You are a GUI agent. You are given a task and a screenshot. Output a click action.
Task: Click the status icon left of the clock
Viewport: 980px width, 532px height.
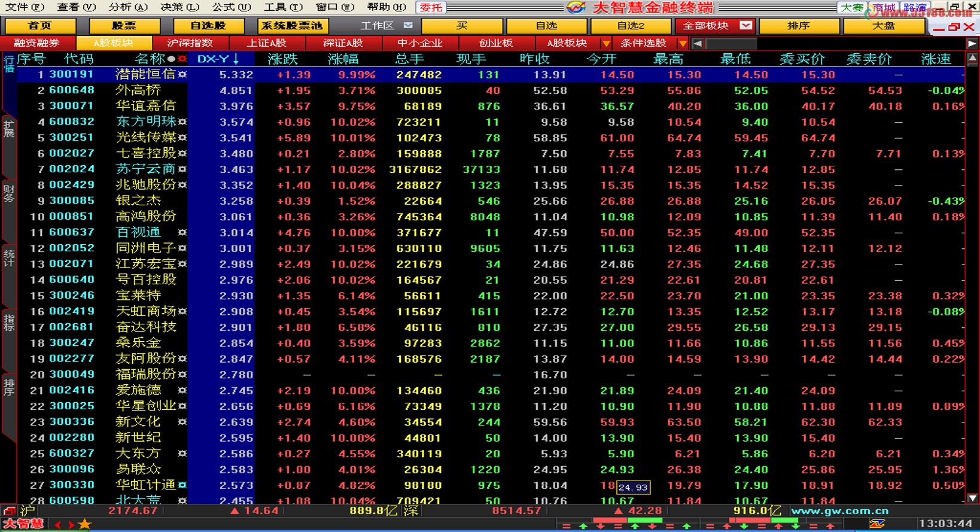click(x=877, y=524)
